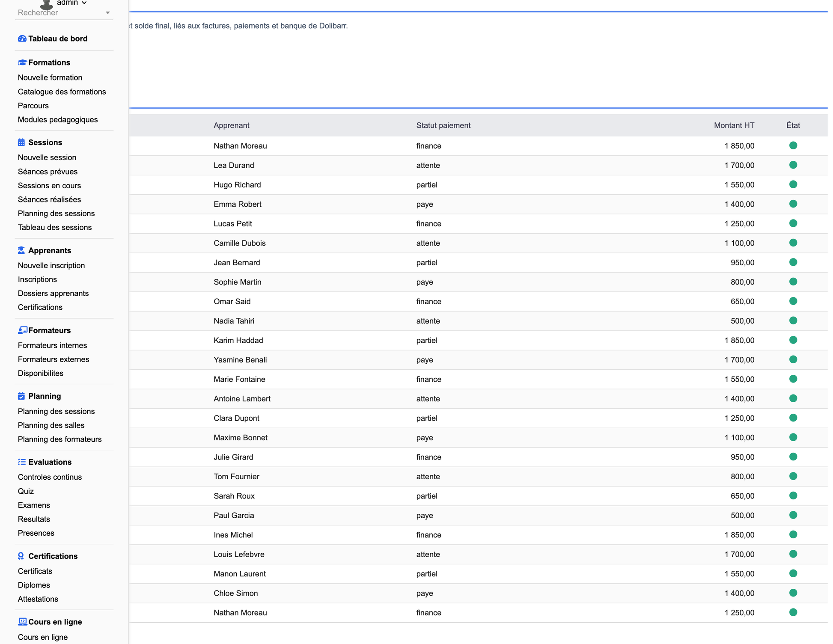This screenshot has width=833, height=644.
Task: Open Diplomes link
Action: click(x=34, y=585)
